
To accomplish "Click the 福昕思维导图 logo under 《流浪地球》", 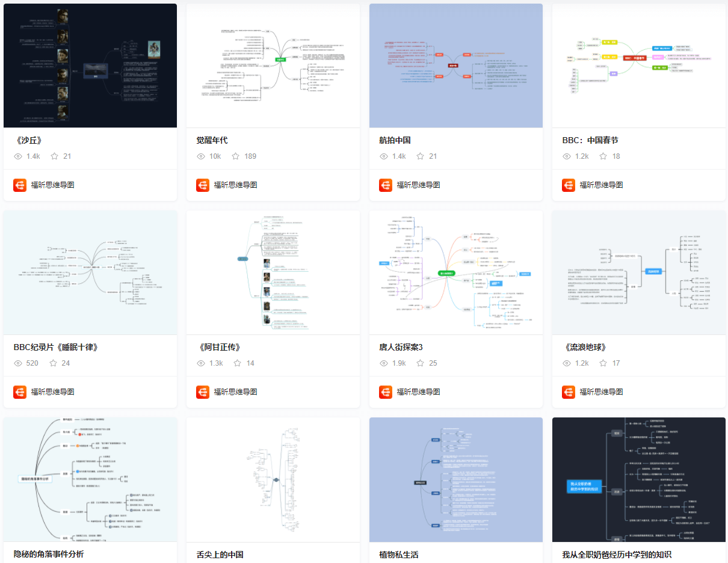I will click(569, 392).
